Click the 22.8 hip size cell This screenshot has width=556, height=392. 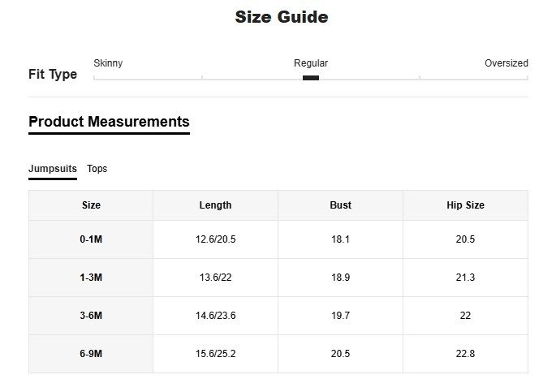[465, 354]
